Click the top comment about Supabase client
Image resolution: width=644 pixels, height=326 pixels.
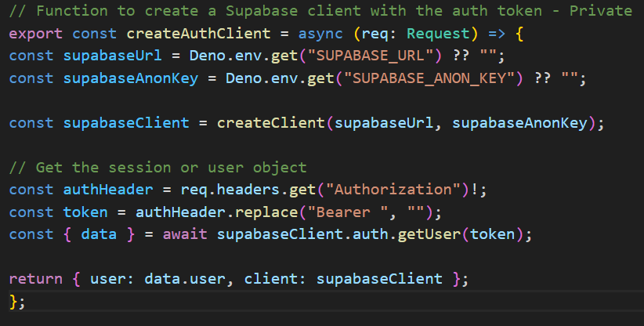(320, 11)
